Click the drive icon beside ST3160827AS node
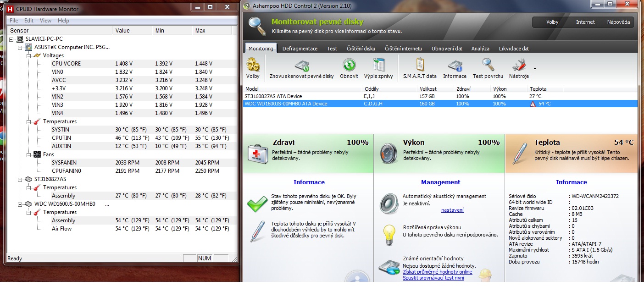The width and height of the screenshot is (644, 297). (29, 179)
